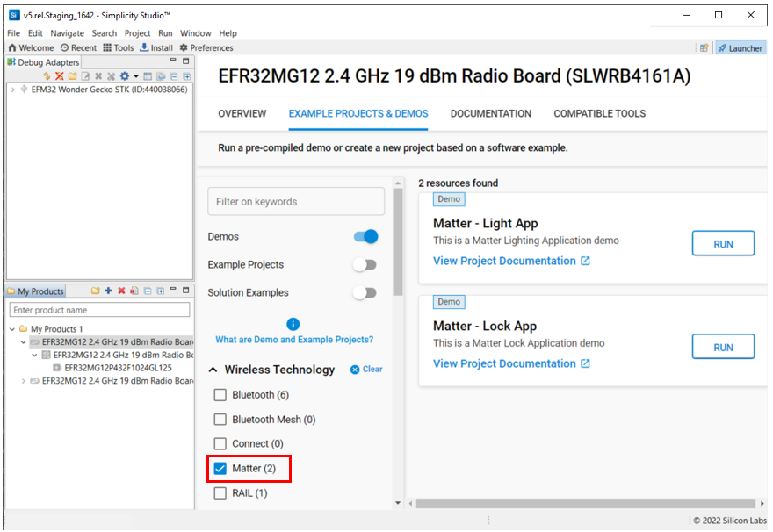Add a product using the blue plus icon
The height and width of the screenshot is (532, 773).
pyautogui.click(x=108, y=291)
